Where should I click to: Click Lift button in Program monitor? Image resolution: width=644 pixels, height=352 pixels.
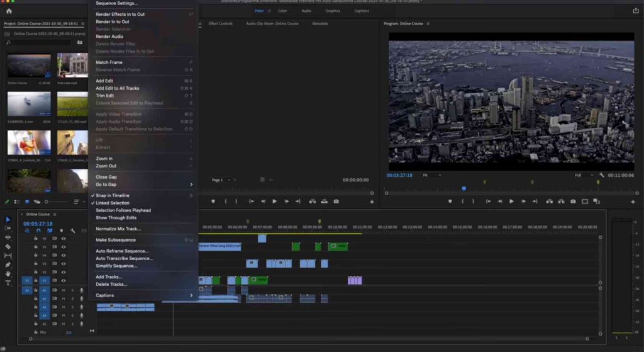click(x=549, y=202)
